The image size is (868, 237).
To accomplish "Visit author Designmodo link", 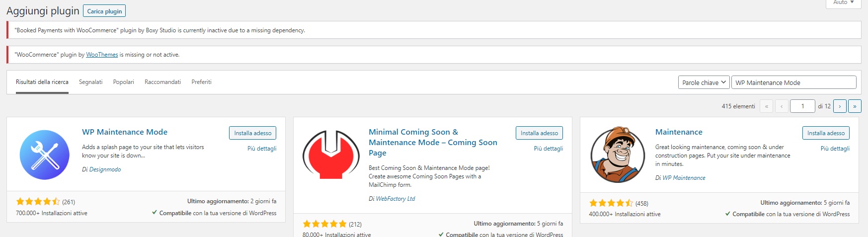I will coord(105,169).
